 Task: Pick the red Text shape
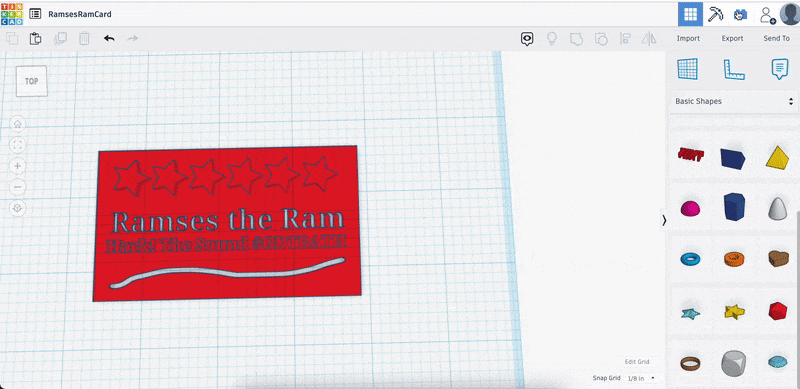691,154
